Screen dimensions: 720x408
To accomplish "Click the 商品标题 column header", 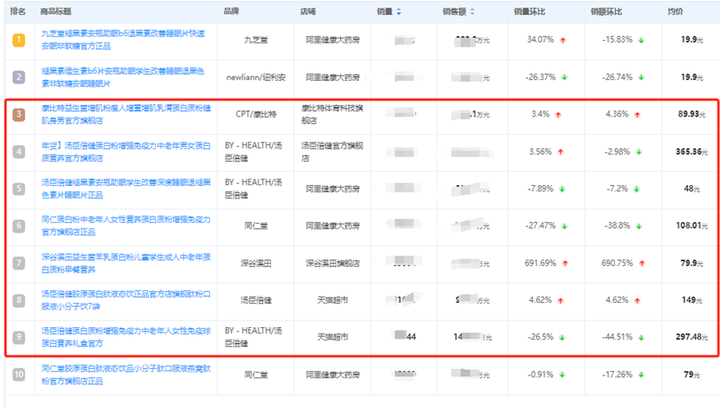I will 56,11.
